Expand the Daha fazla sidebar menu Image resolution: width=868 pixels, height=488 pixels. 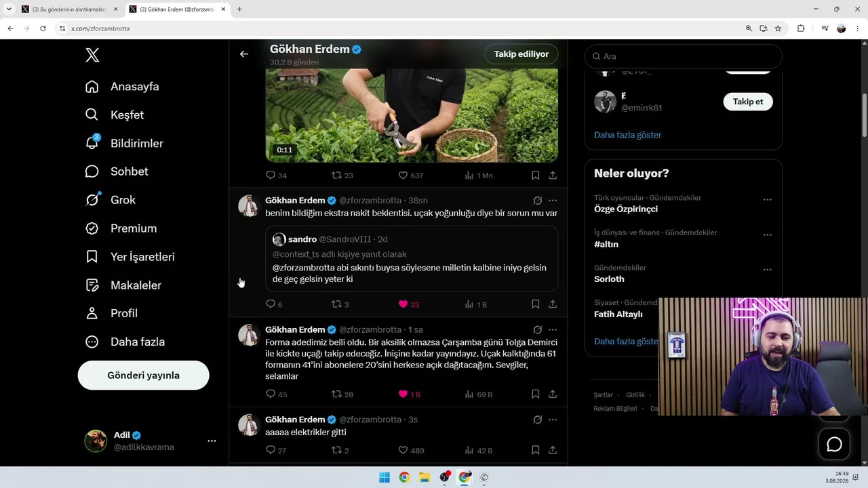(125, 342)
